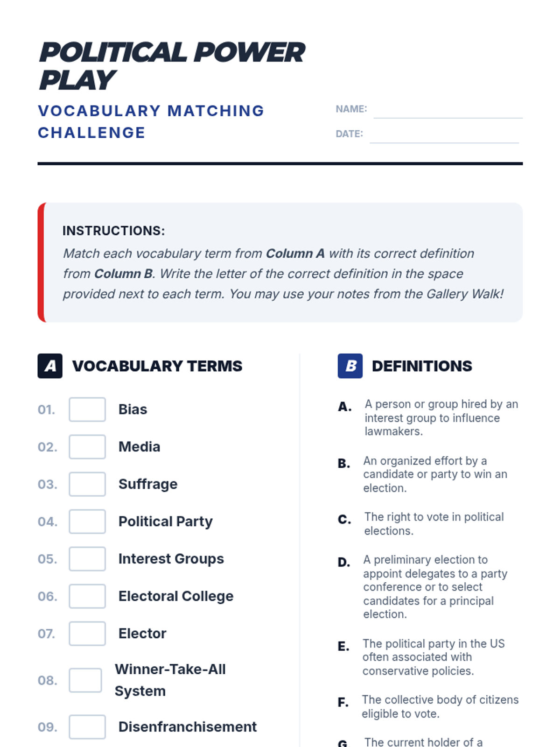This screenshot has height=747, width=560.
Task: Click the answer box beside Elector
Action: tap(87, 634)
